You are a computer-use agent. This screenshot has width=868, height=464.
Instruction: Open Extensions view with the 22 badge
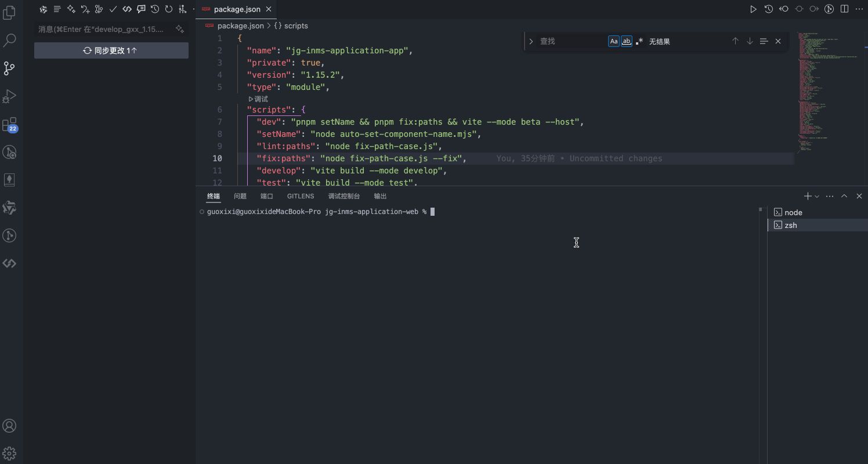click(9, 124)
